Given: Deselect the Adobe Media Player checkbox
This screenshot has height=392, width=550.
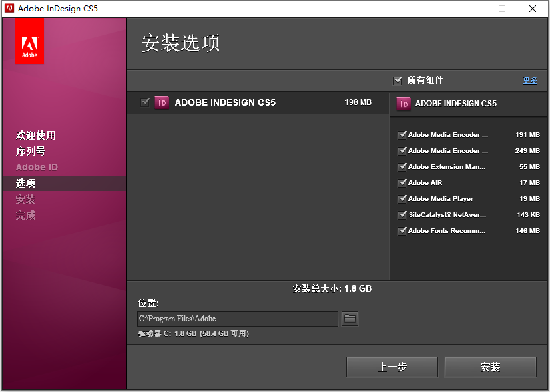Looking at the screenshot, I should [x=402, y=199].
